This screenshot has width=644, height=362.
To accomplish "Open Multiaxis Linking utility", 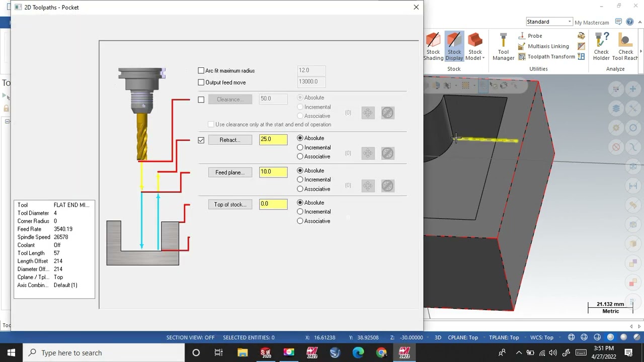I will pos(543,46).
